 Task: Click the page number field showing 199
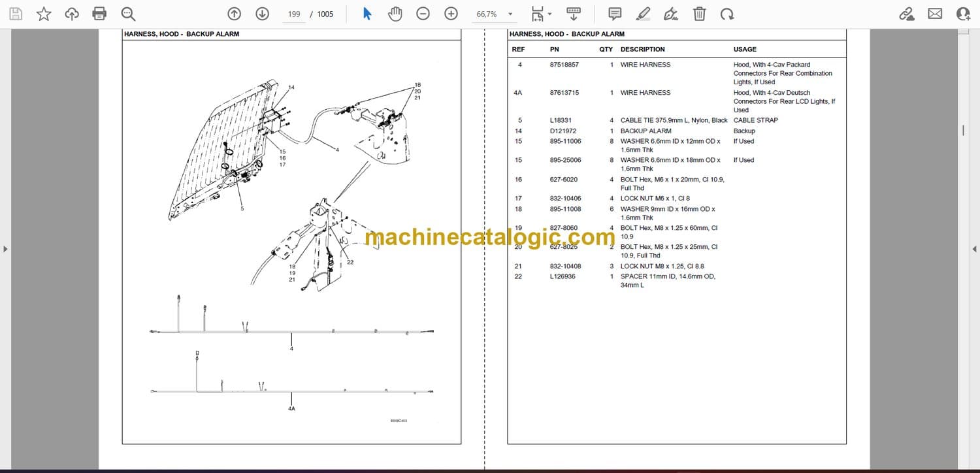(294, 14)
